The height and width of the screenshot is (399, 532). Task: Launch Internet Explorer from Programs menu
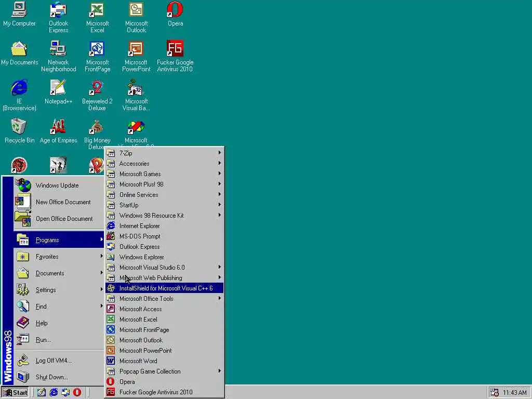point(164,225)
